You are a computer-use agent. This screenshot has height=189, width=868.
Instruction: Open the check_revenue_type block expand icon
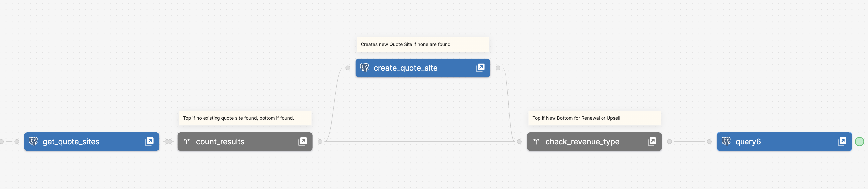652,141
